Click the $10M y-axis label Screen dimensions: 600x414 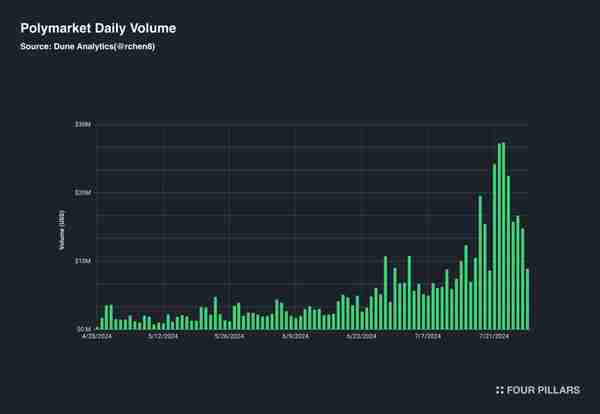click(x=83, y=261)
